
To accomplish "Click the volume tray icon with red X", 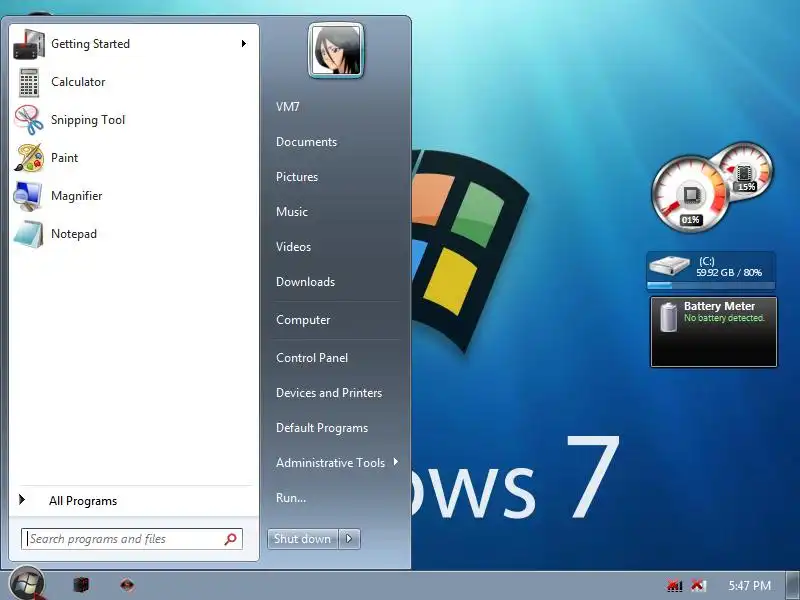I will (x=698, y=585).
